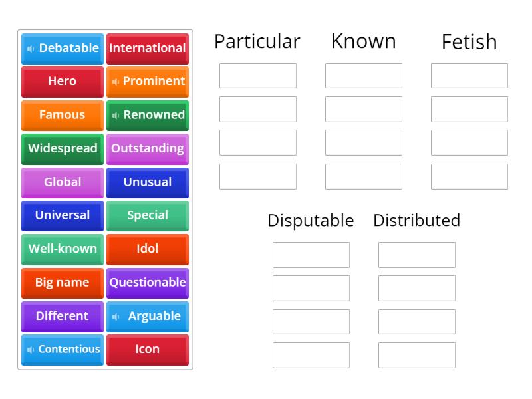Pick the Famous tile from the list
Viewport: 532px width, 399px height.
[62, 115]
